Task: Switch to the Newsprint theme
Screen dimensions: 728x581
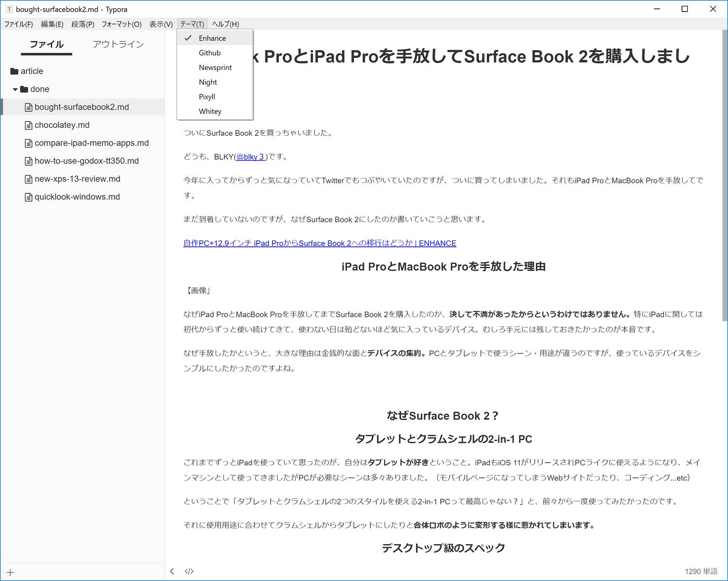Action: point(215,67)
